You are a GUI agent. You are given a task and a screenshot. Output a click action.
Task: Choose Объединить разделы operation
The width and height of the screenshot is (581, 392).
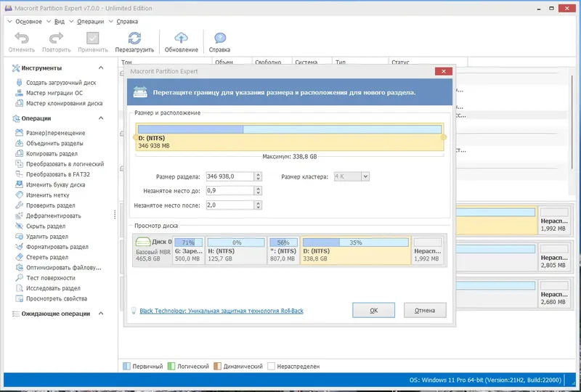coord(54,144)
